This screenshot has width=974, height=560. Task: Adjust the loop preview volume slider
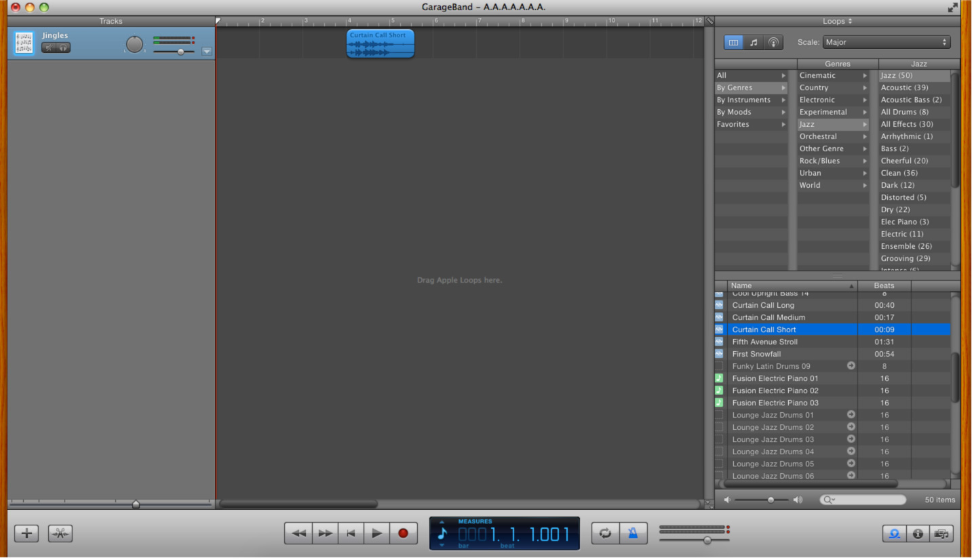point(771,500)
